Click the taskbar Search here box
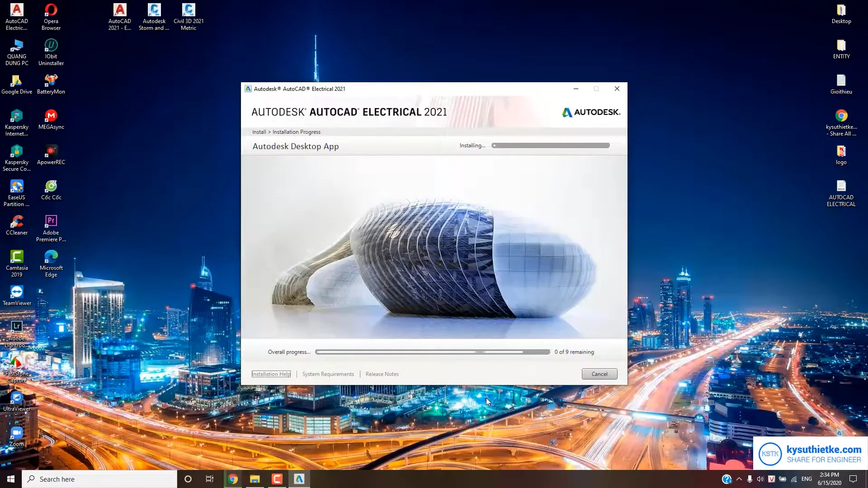Viewport: 868px width, 488px height. coord(99,479)
